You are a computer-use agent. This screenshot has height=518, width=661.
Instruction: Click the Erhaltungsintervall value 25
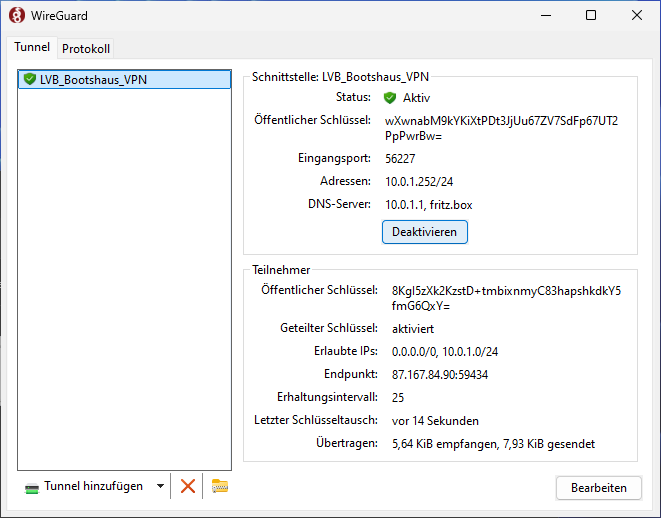tap(398, 397)
